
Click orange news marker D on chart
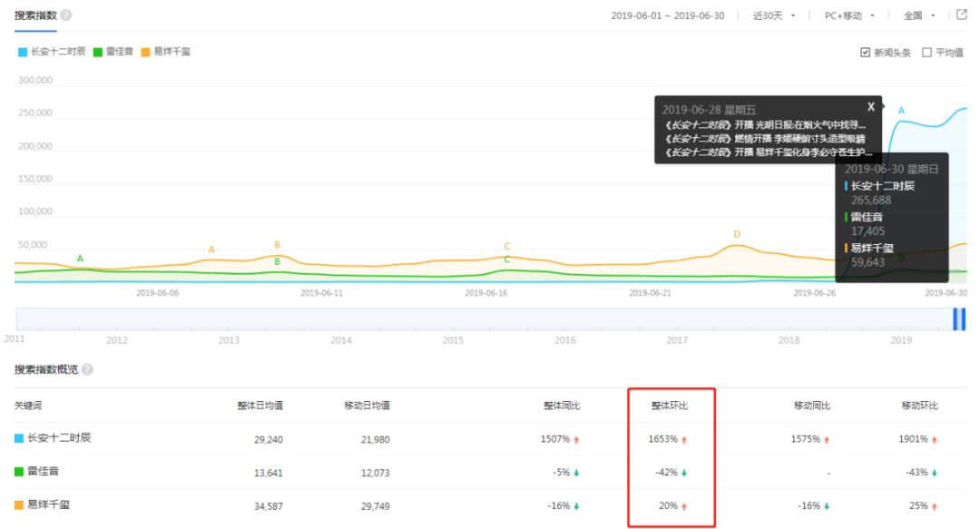coord(737,234)
